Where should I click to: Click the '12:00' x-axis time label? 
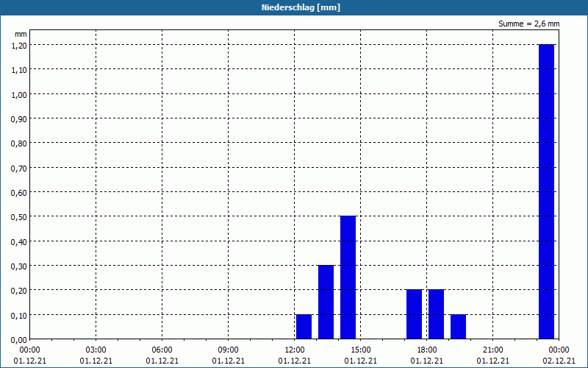[295, 350]
